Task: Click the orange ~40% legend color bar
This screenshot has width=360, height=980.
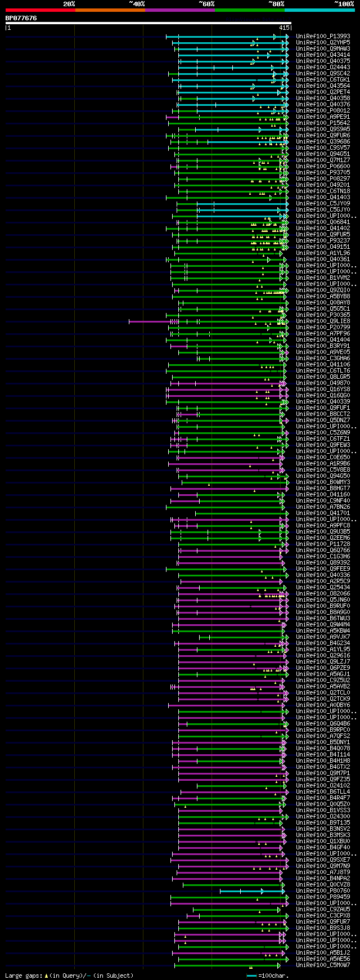Action: point(110,10)
